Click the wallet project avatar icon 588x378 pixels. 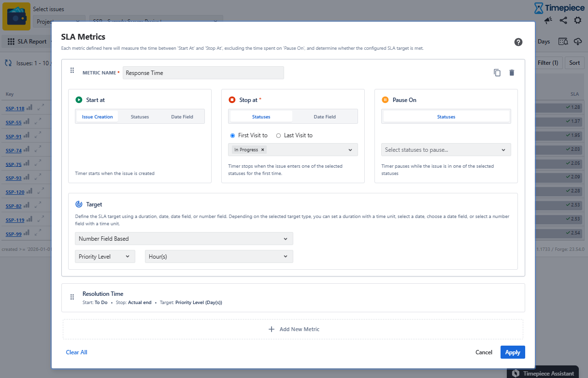16,16
